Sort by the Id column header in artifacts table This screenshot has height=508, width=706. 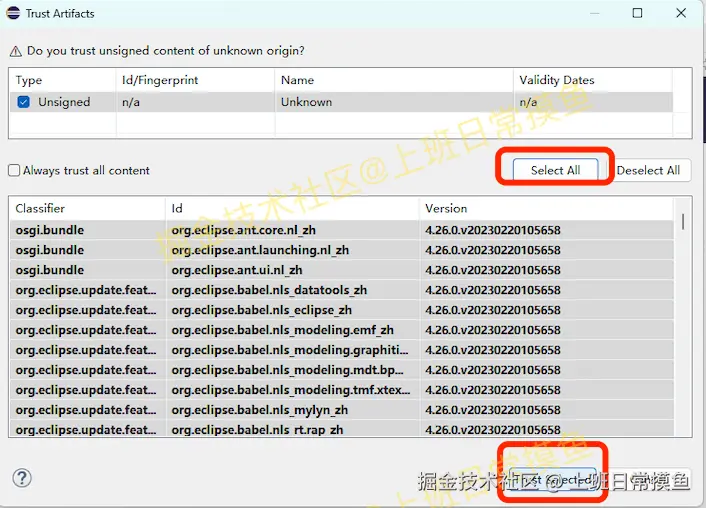coord(292,209)
